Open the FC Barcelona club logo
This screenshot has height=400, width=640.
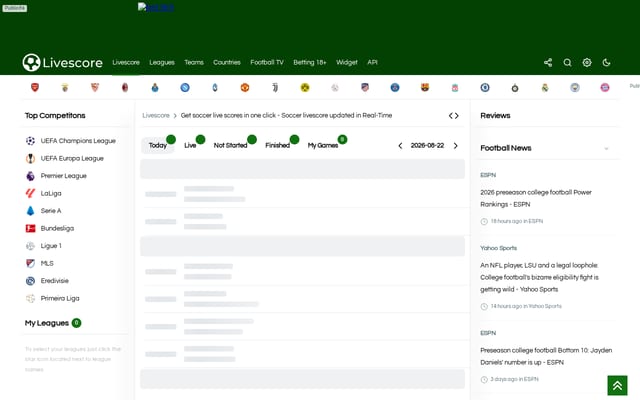425,87
